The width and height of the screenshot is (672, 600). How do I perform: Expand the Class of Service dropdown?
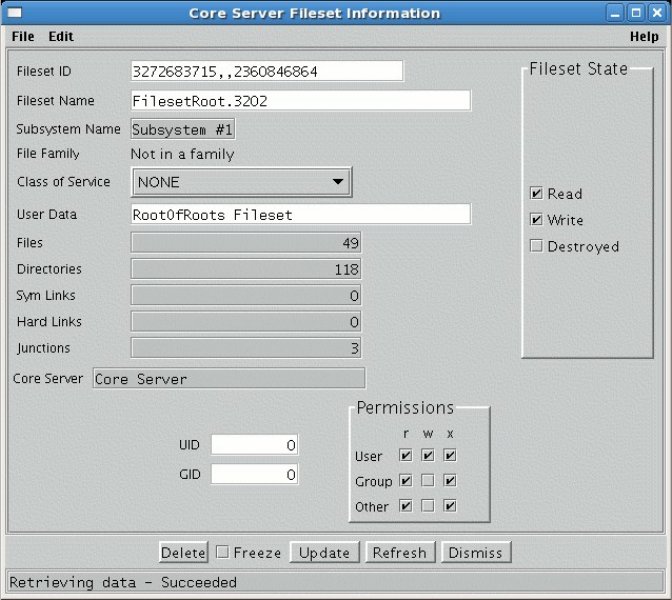click(241, 182)
